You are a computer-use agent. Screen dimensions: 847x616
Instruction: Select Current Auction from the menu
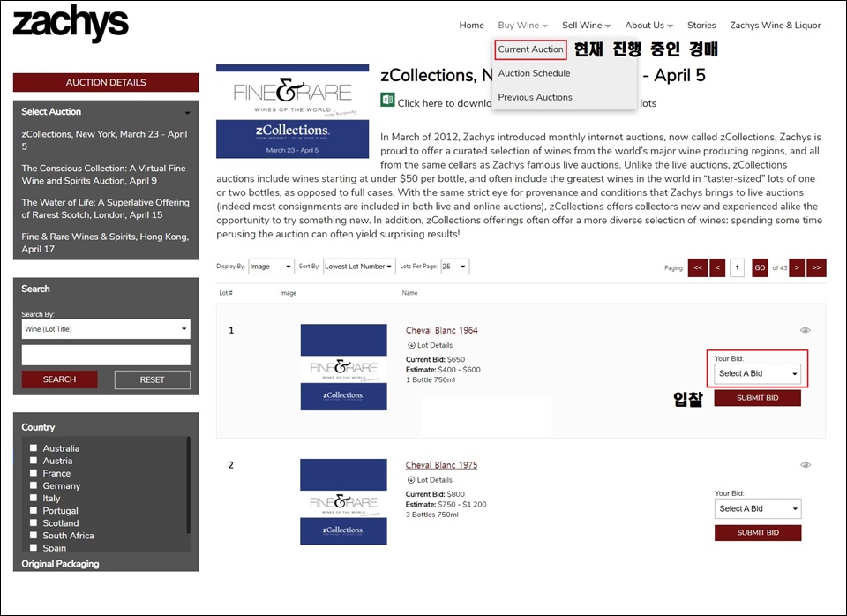point(530,49)
